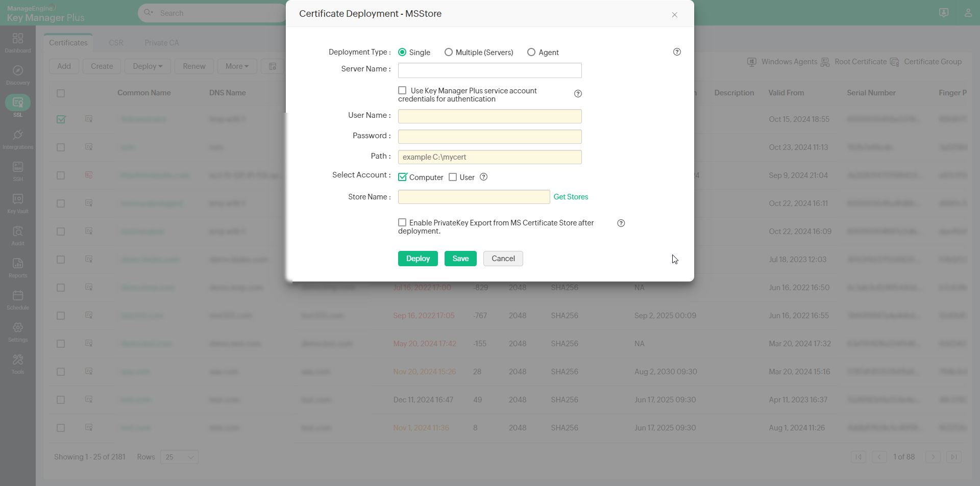The image size is (980, 486).
Task: Click the green Deploy button in dialog
Action: point(418,259)
